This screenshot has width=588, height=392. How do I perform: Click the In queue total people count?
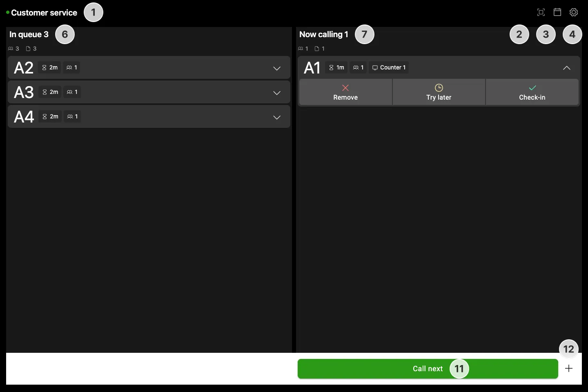(x=13, y=49)
